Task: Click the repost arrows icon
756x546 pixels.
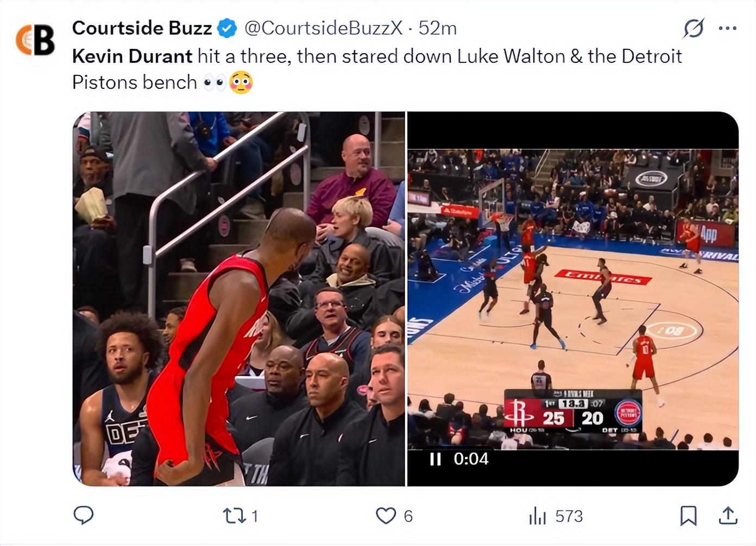Action: coord(234,516)
